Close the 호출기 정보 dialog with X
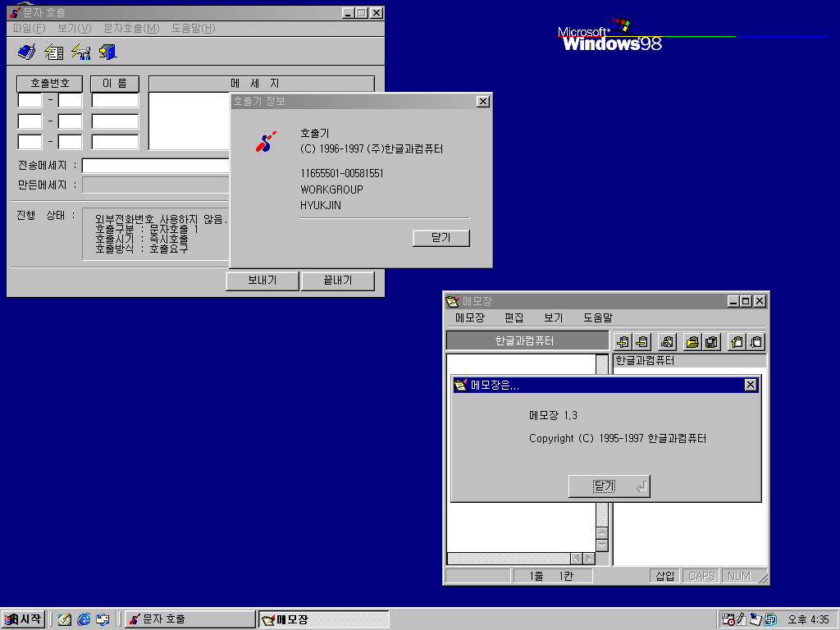 pos(482,101)
